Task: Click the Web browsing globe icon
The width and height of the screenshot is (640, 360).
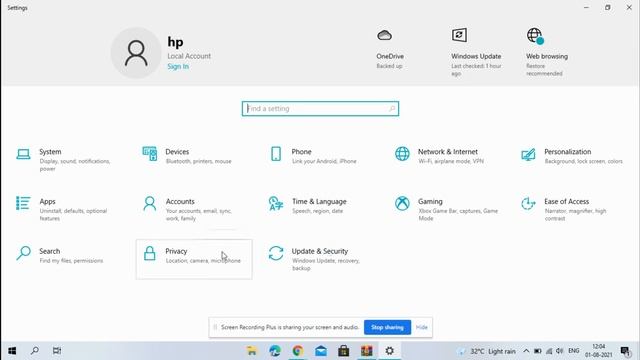Action: 535,36
